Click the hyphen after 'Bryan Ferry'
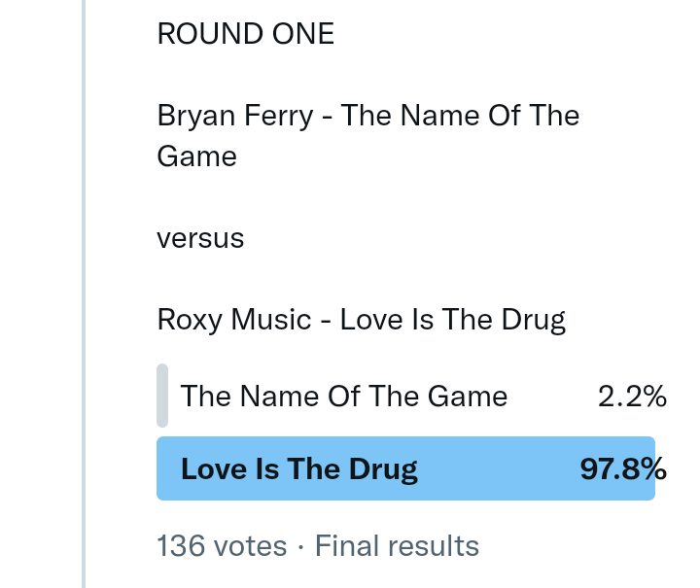700x588 pixels. (328, 117)
